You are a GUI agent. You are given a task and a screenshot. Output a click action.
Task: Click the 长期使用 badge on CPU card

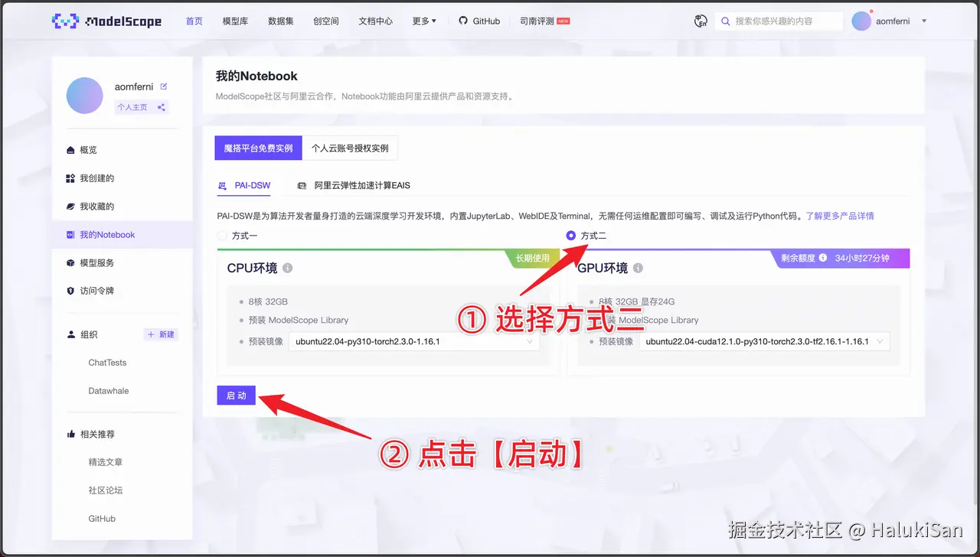click(532, 259)
